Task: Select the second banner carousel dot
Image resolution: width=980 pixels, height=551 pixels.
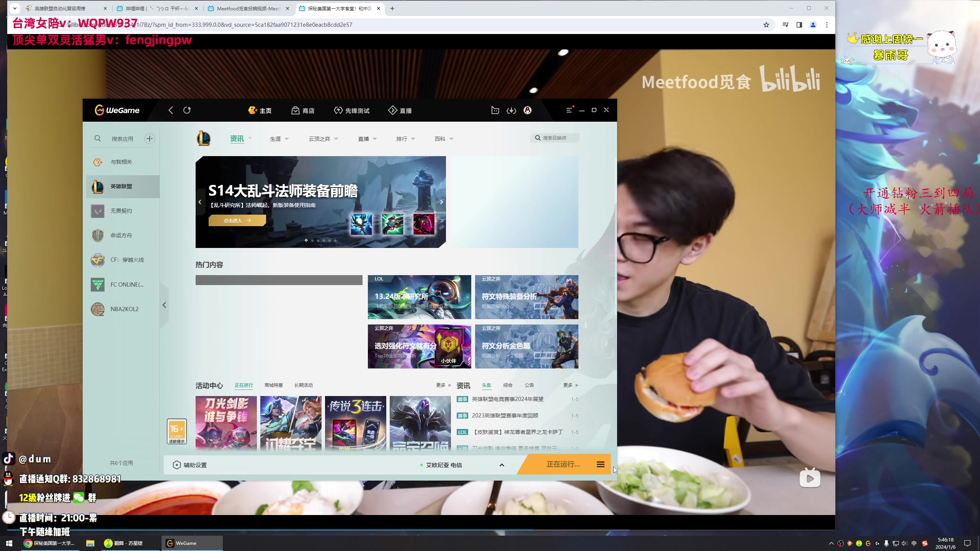Action: coord(312,240)
